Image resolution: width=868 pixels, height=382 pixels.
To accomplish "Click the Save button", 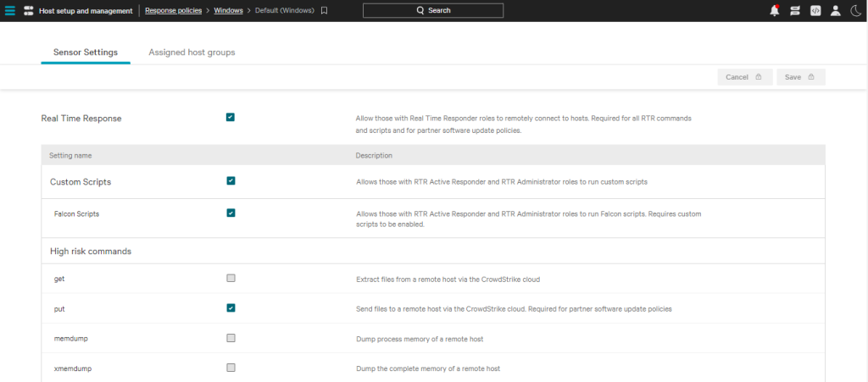I will click(x=801, y=77).
